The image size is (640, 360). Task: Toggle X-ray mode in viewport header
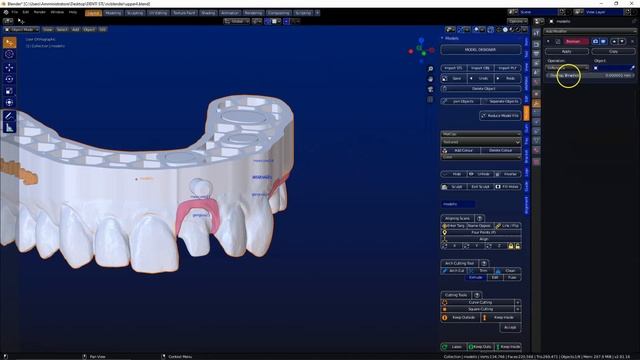coord(491,29)
